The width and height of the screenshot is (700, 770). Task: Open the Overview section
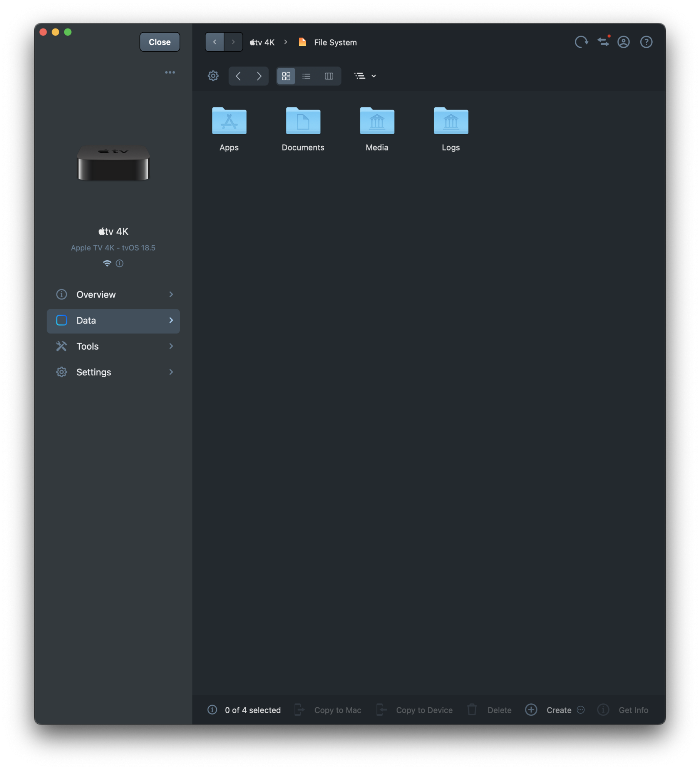click(x=113, y=295)
